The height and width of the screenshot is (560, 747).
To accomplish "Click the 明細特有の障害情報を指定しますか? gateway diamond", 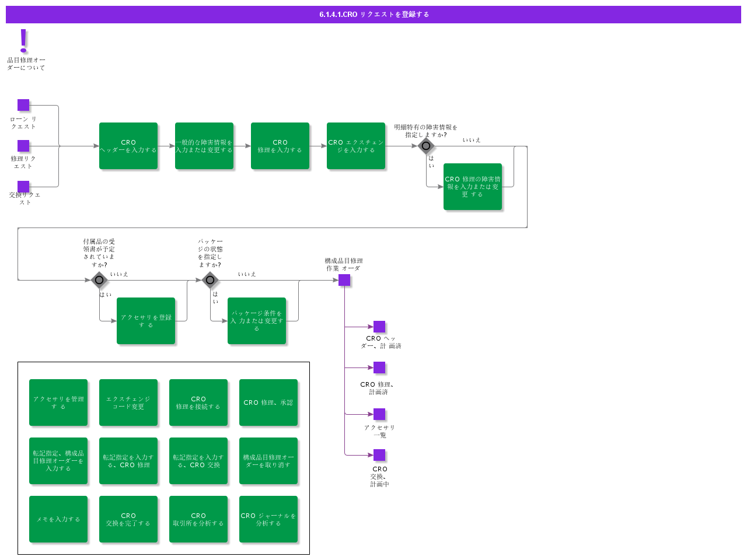I will point(426,146).
